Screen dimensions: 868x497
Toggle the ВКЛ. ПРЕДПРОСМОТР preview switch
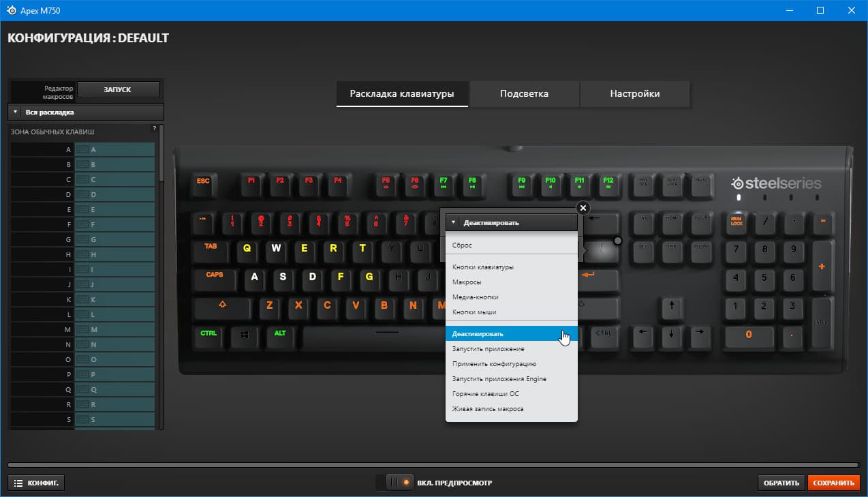pyautogui.click(x=399, y=483)
